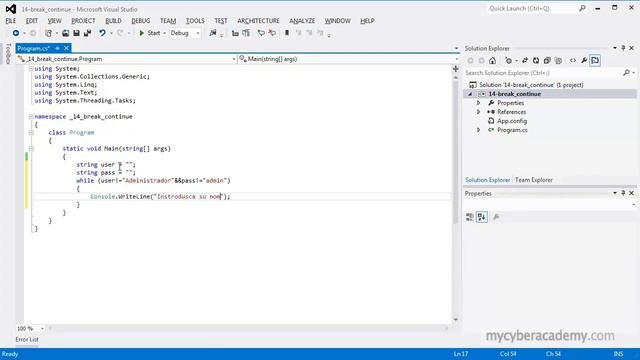The height and width of the screenshot is (360, 640).
Task: Uncomment the selected lines
Action: pos(272,33)
